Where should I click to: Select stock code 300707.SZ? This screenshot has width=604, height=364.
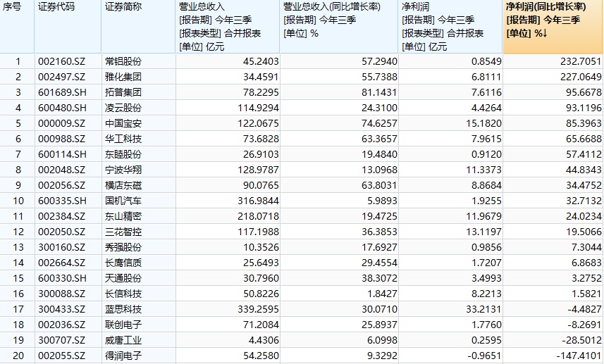(61, 340)
